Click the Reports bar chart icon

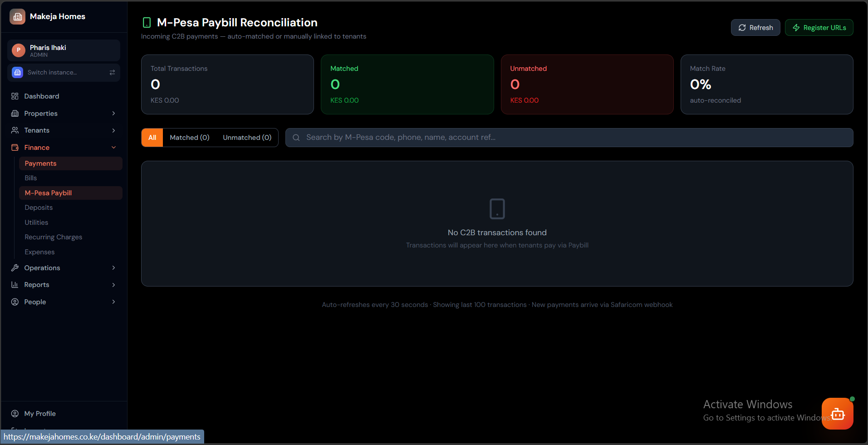(x=15, y=285)
